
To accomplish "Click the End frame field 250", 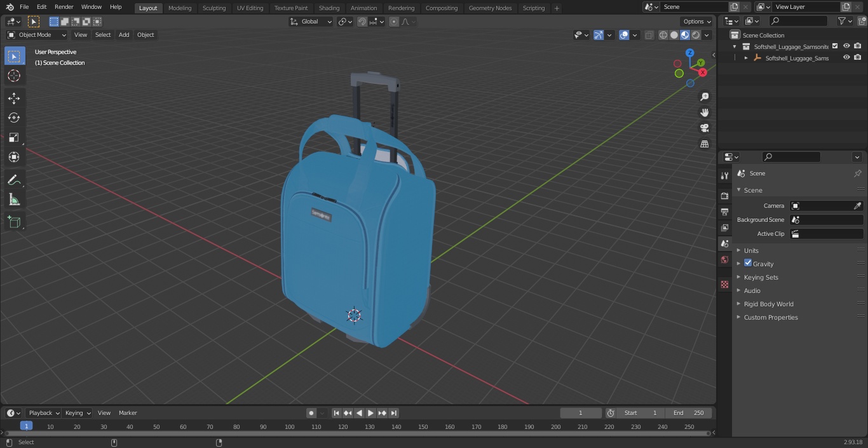I will click(688, 413).
